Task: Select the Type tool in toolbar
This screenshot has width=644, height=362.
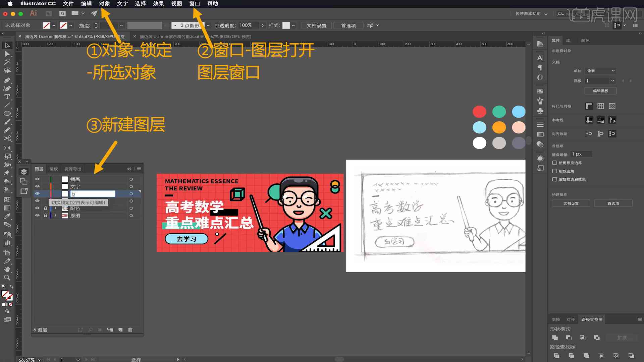Action: click(x=7, y=96)
